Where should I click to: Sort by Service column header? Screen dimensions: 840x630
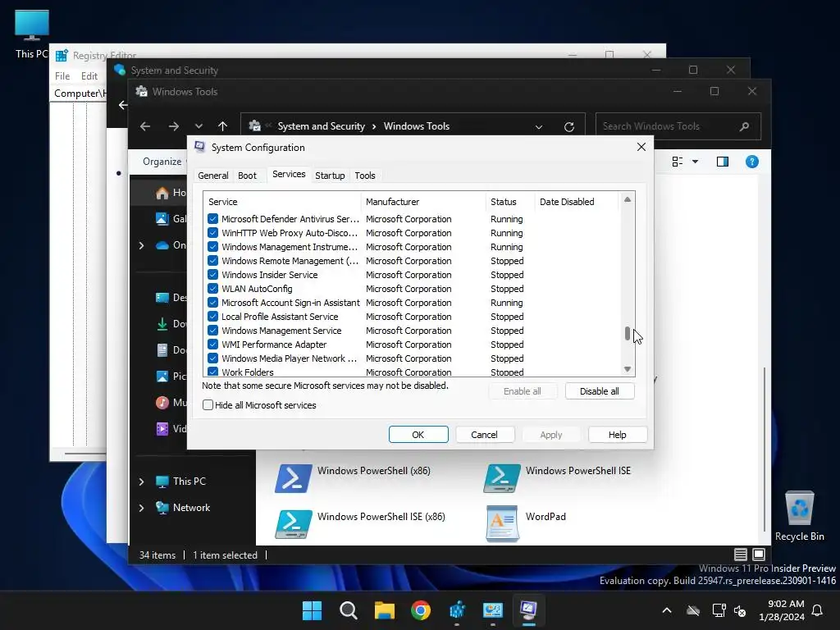pyautogui.click(x=282, y=202)
